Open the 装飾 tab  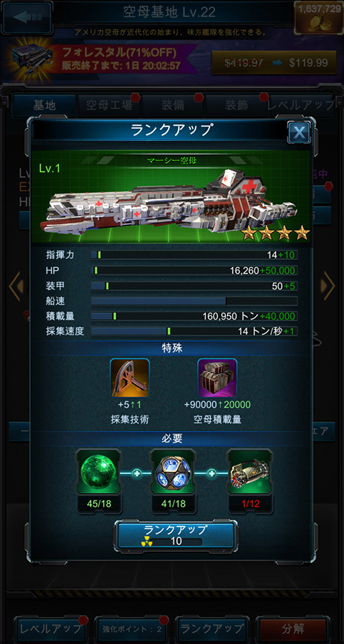coord(237,106)
